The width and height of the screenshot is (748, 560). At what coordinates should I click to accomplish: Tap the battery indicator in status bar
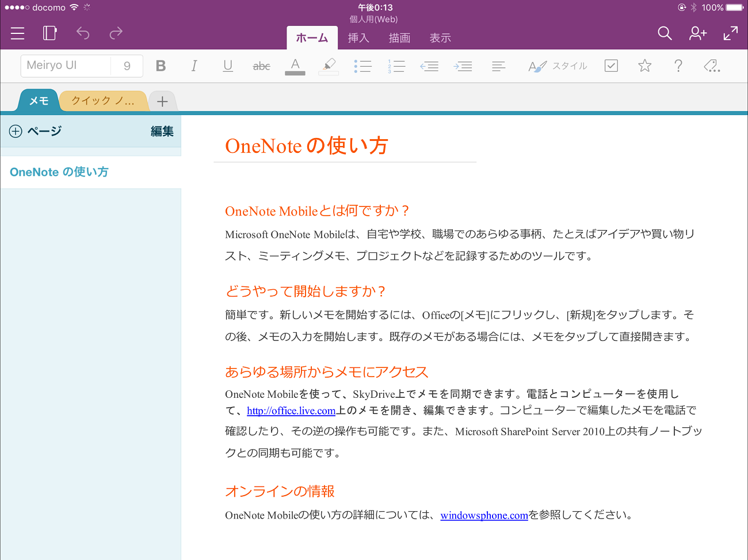coord(735,7)
